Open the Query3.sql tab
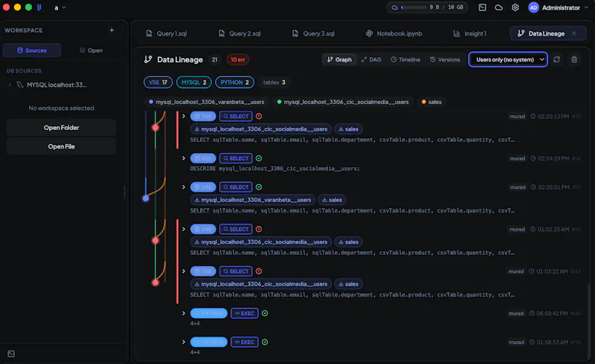Image resolution: width=595 pixels, height=364 pixels. [x=313, y=33]
